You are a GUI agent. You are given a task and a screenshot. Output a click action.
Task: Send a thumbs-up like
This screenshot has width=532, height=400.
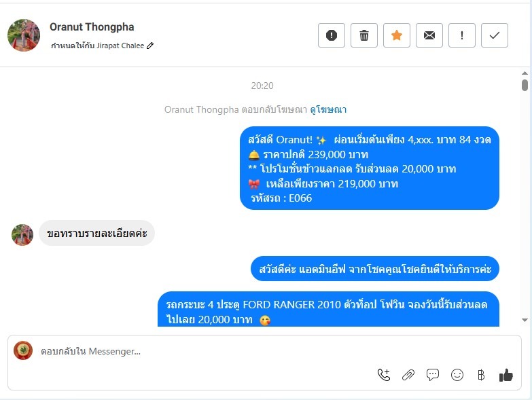[x=506, y=375]
